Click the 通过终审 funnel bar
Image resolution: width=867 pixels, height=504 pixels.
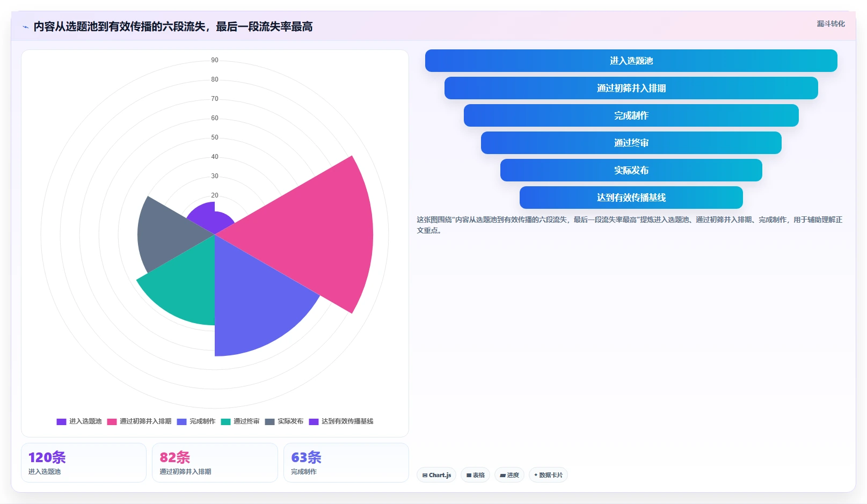coord(631,143)
